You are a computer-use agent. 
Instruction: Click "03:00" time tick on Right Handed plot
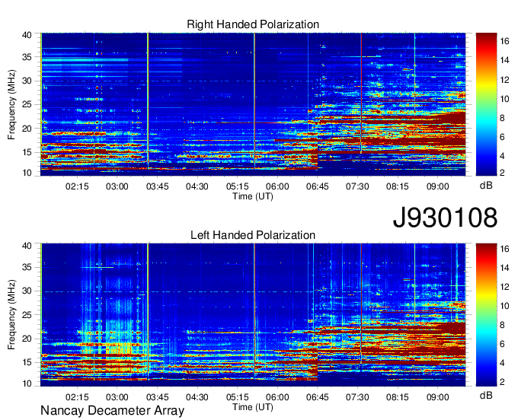coord(117,186)
